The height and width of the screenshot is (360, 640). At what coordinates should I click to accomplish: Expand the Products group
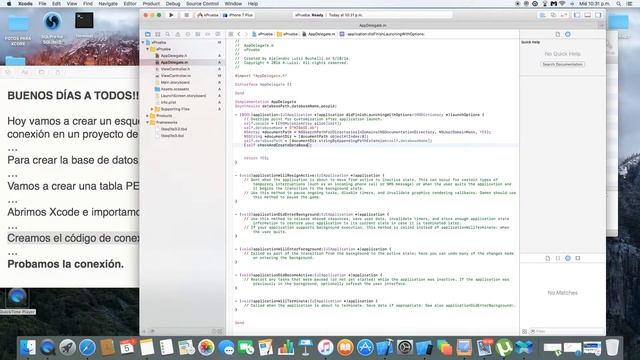(x=148, y=116)
